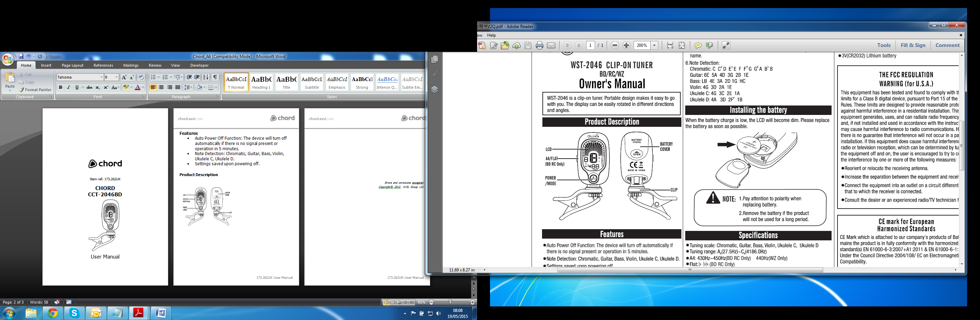Clear formatting in the Font group
Image resolution: width=980 pixels, height=320 pixels.
(x=141, y=77)
